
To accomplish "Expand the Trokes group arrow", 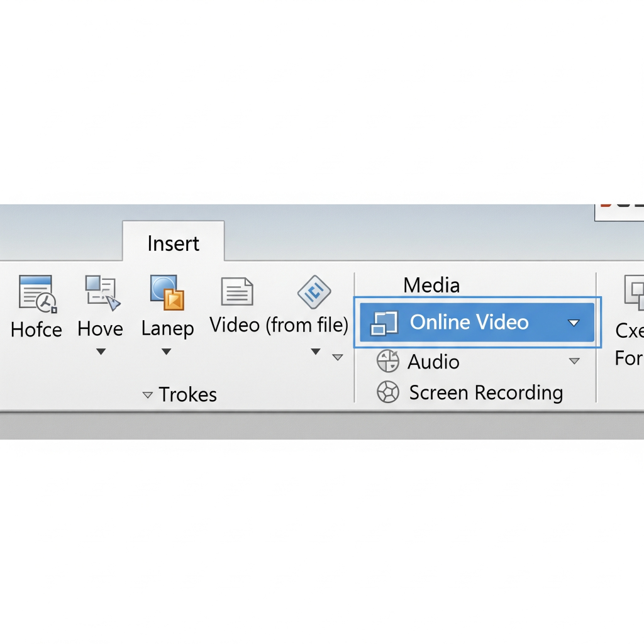I will coord(147,395).
